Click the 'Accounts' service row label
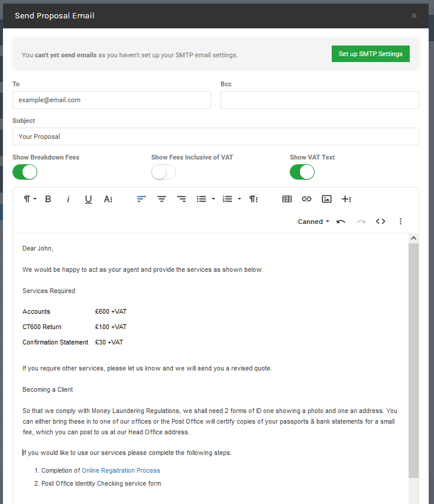Image resolution: width=434 pixels, height=504 pixels. (x=36, y=311)
